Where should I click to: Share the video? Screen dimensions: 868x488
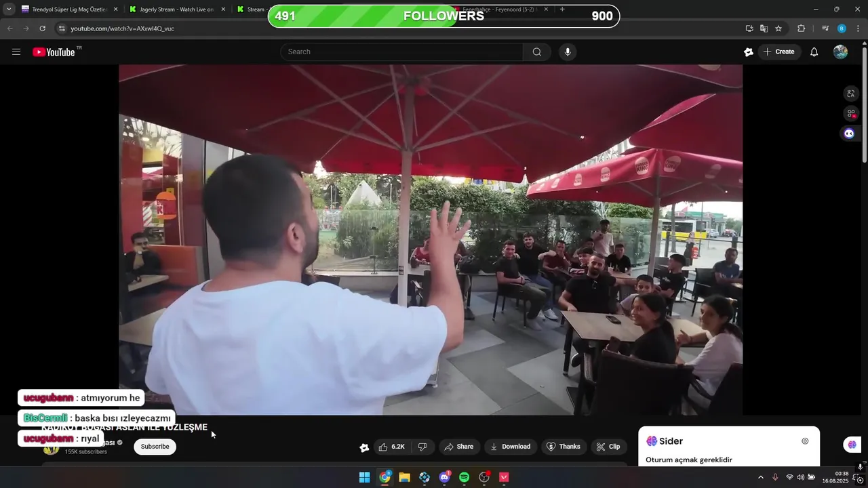click(458, 447)
